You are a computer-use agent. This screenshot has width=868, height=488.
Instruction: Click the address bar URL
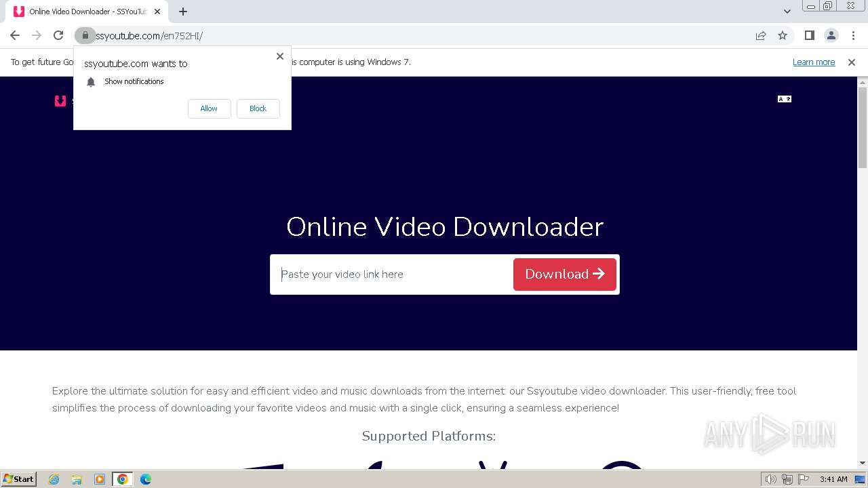point(149,36)
